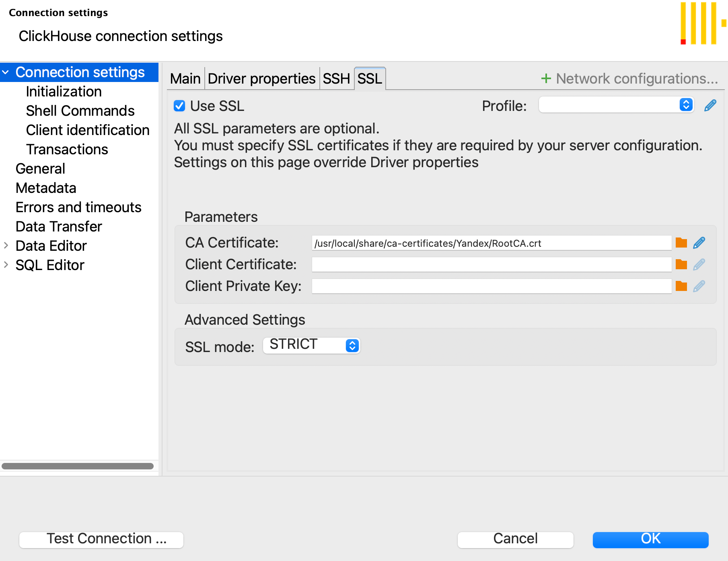Expand the SQL Editor tree node
This screenshot has height=561, width=728.
(6, 265)
